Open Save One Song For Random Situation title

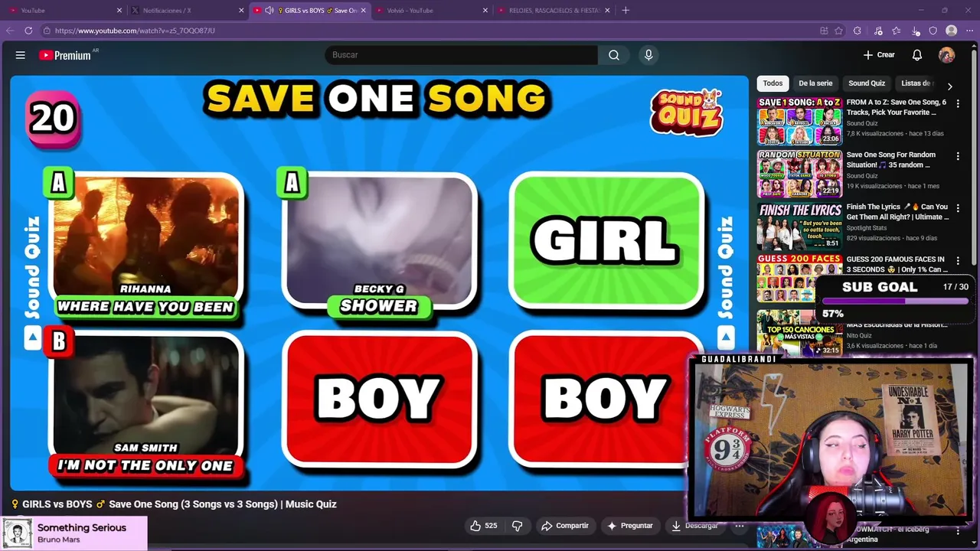(891, 160)
